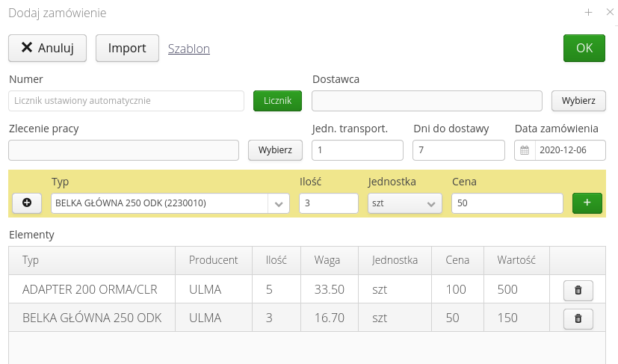Click the plus icon in dialog header
The width and height of the screenshot is (618, 364).
588,13
